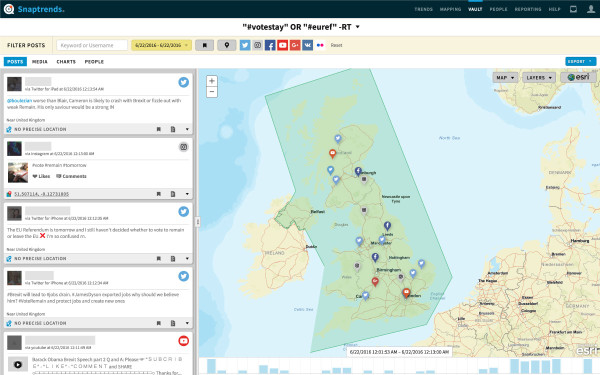600x375 pixels.
Task: Click the Snaptrends logo
Action: point(34,9)
